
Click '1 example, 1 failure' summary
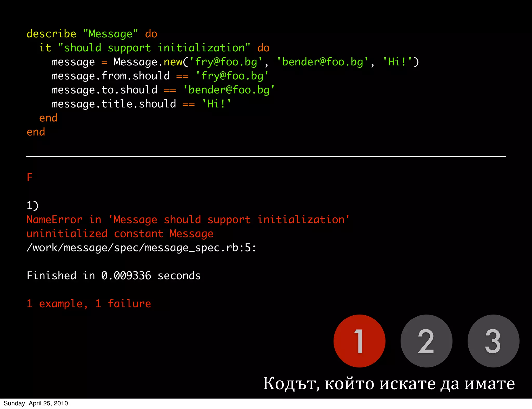pyautogui.click(x=89, y=304)
